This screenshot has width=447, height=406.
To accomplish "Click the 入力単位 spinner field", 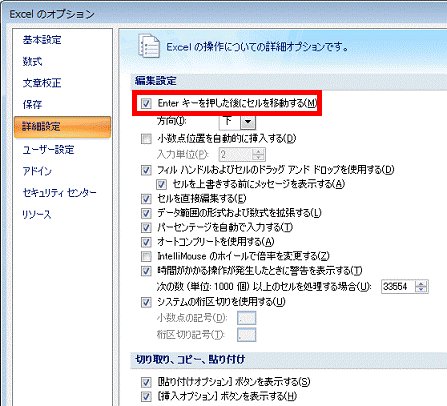I will [x=242, y=154].
